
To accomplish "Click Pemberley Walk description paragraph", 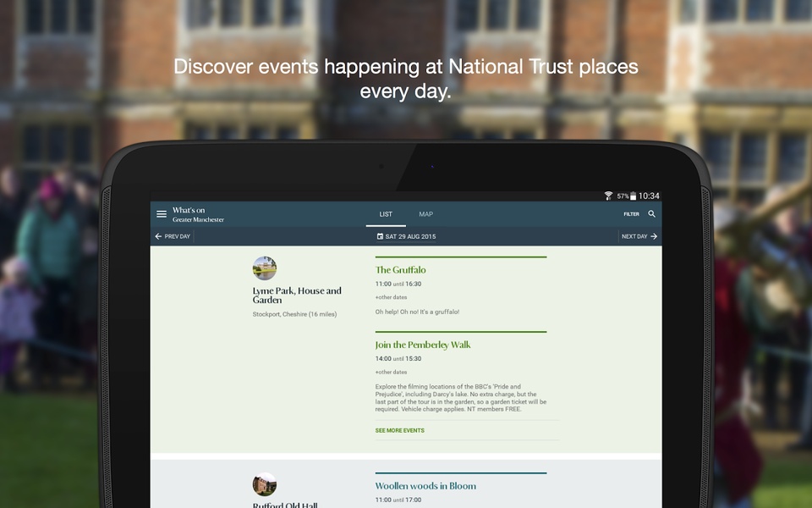I will tap(461, 398).
